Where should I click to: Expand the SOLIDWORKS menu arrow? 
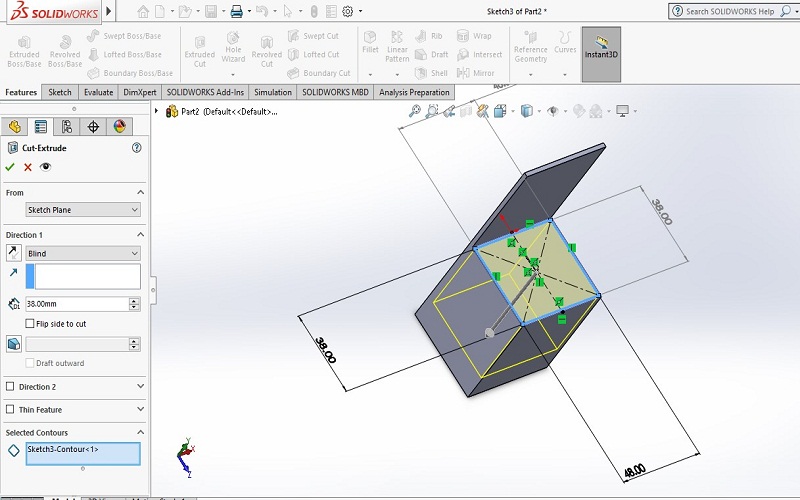point(108,11)
